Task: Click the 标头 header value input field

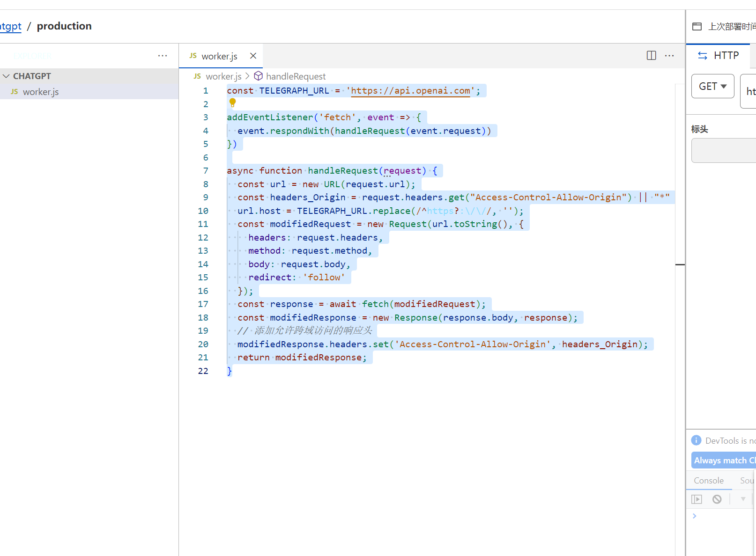Action: (x=726, y=150)
